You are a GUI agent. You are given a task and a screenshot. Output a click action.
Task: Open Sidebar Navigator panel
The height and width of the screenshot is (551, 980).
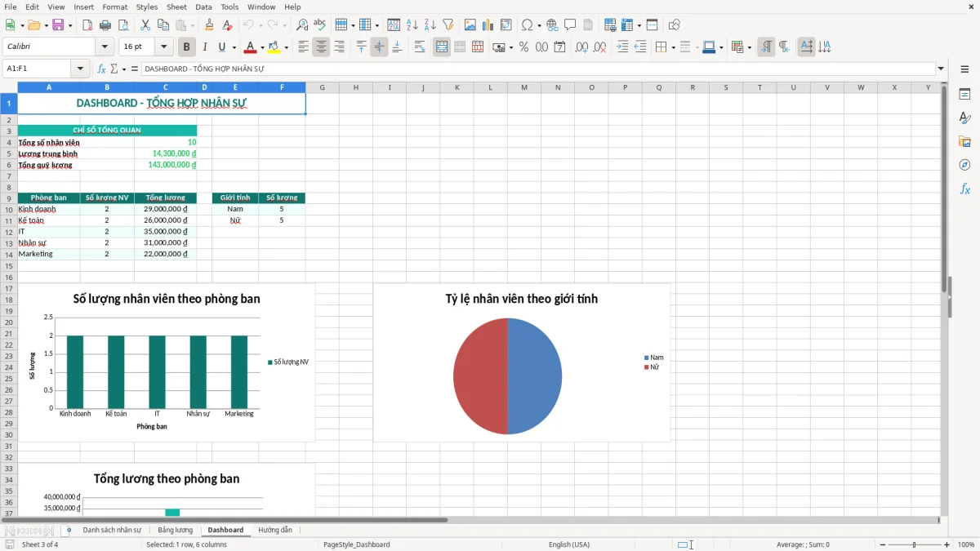[x=964, y=165]
